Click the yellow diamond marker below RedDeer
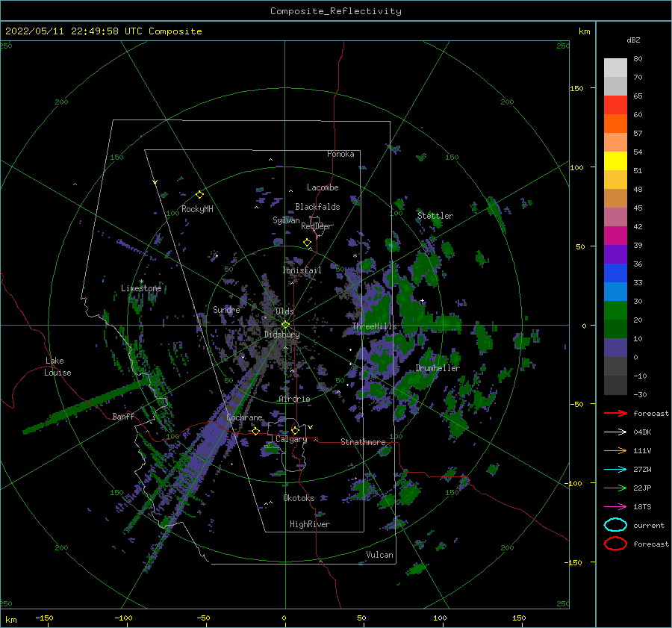 pyautogui.click(x=307, y=243)
